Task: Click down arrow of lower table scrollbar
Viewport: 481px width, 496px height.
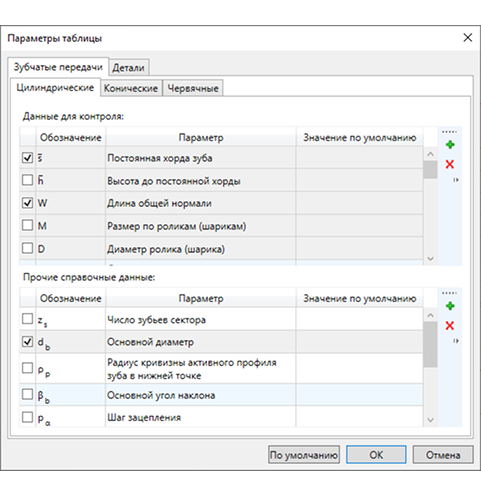Action: [x=430, y=420]
